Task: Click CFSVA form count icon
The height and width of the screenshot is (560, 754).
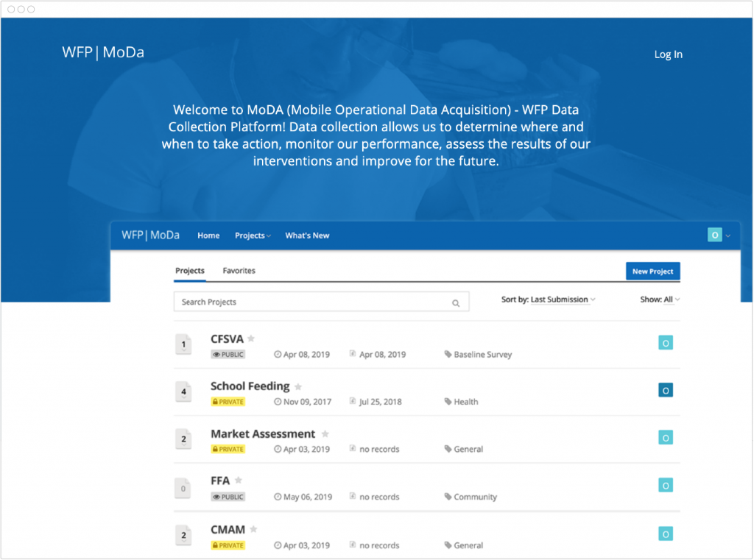Action: pos(183,344)
